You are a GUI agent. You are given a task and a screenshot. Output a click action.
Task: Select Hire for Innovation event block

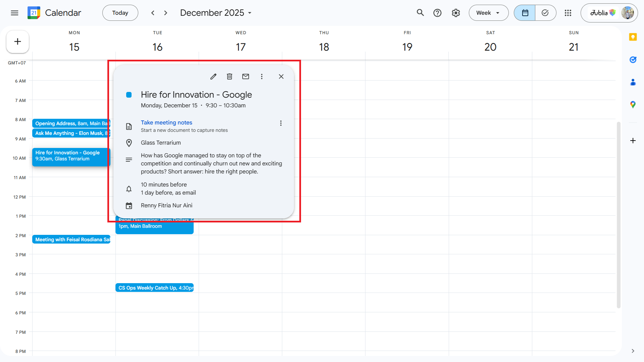tap(71, 157)
